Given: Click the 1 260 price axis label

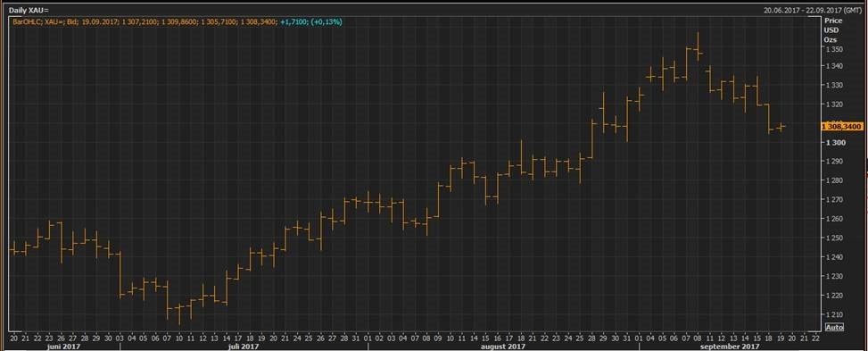Looking at the screenshot, I should pos(834,219).
